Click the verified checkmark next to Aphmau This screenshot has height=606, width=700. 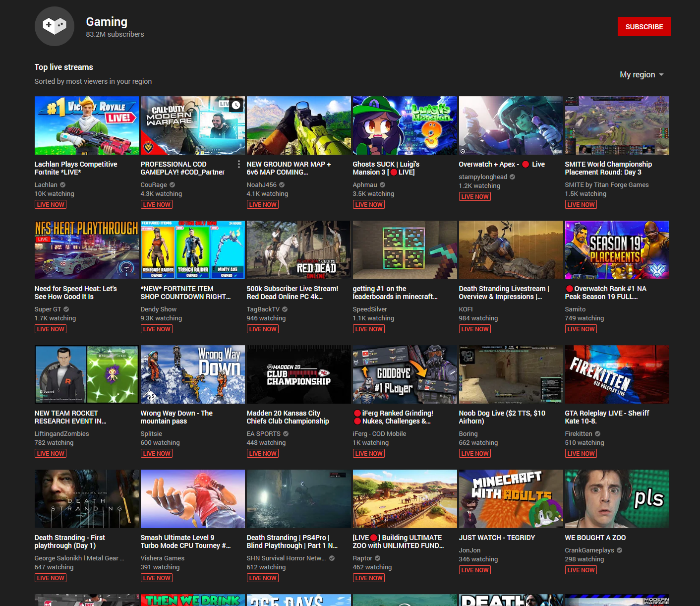[x=383, y=185]
